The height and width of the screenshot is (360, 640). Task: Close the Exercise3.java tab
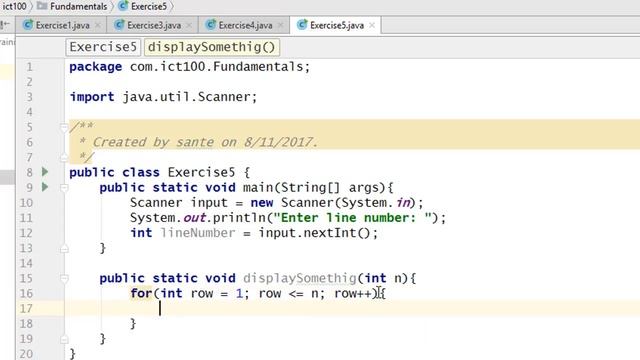click(189, 25)
